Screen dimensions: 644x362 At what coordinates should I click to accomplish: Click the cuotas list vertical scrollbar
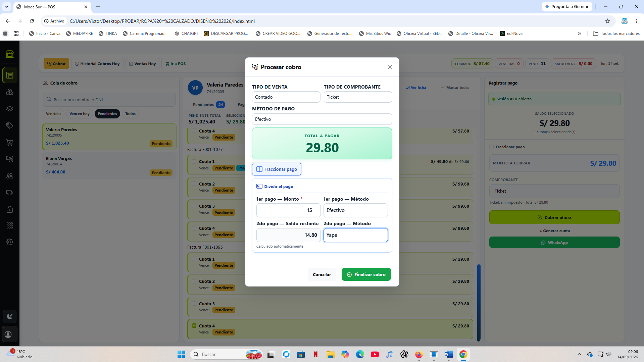click(x=479, y=303)
